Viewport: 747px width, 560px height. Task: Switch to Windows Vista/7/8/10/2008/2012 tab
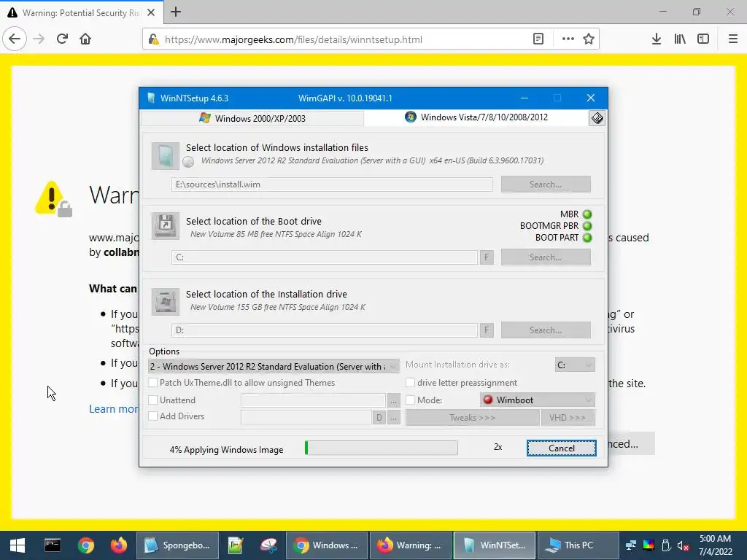tap(476, 117)
